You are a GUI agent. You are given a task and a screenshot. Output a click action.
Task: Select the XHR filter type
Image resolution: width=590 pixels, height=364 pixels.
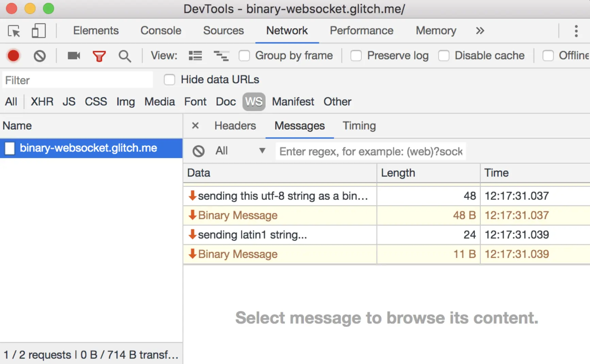point(42,102)
